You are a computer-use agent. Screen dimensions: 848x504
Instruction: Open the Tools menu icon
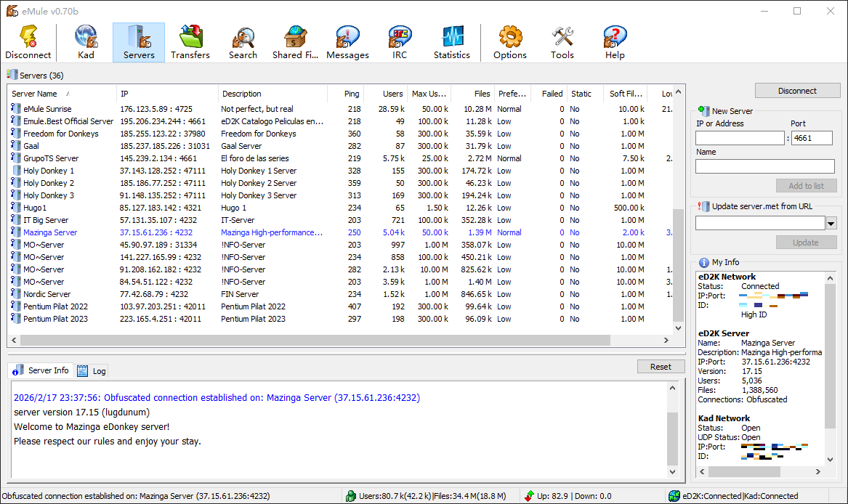point(562,42)
